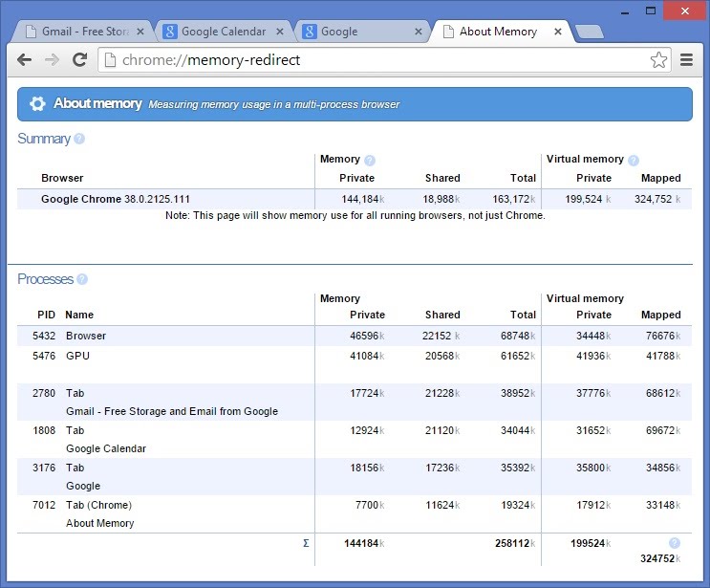Bookmark this page with the star icon

[x=658, y=60]
